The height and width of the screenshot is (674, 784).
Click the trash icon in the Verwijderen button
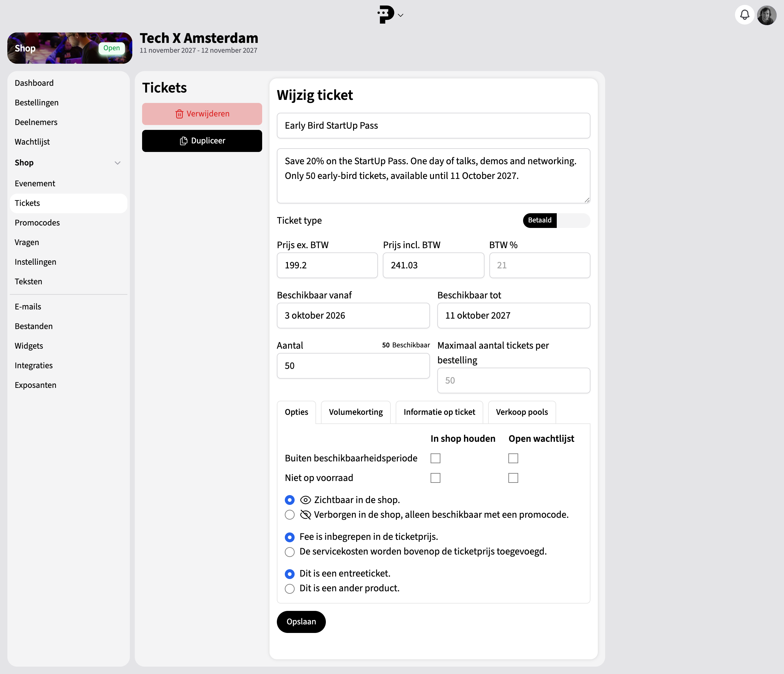pos(179,114)
